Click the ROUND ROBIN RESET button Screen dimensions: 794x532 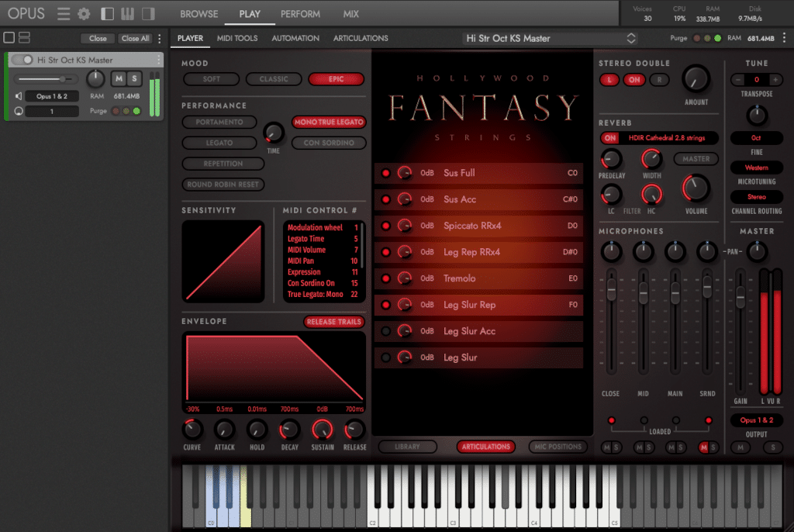[x=223, y=185]
